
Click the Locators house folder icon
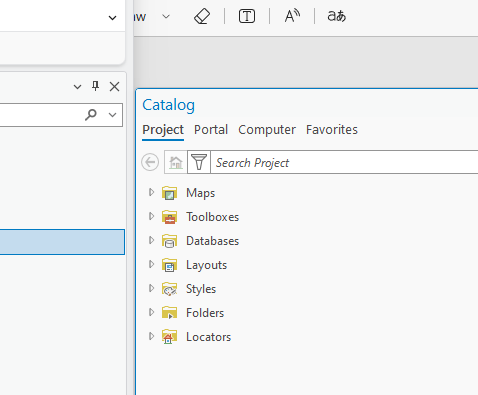(x=169, y=337)
